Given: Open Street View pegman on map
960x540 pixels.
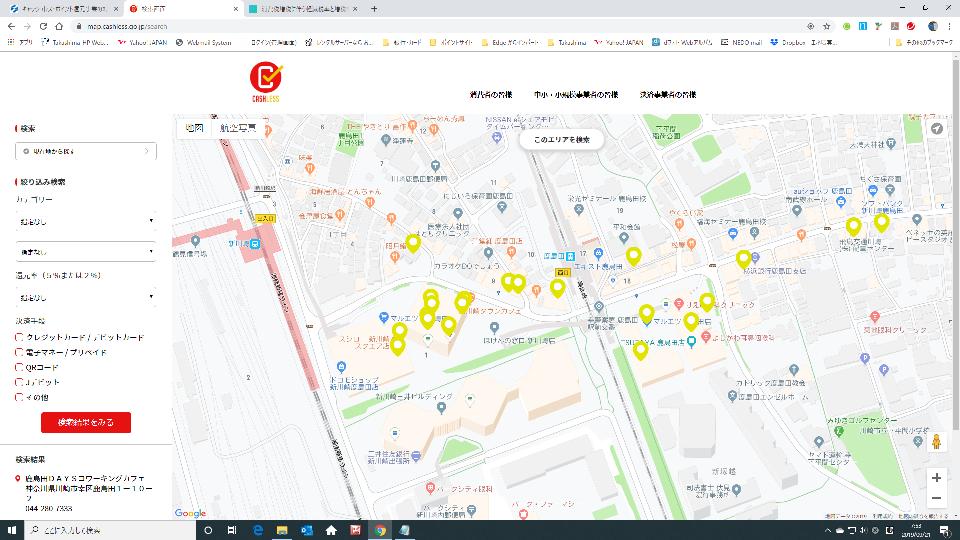Looking at the screenshot, I should pos(936,441).
